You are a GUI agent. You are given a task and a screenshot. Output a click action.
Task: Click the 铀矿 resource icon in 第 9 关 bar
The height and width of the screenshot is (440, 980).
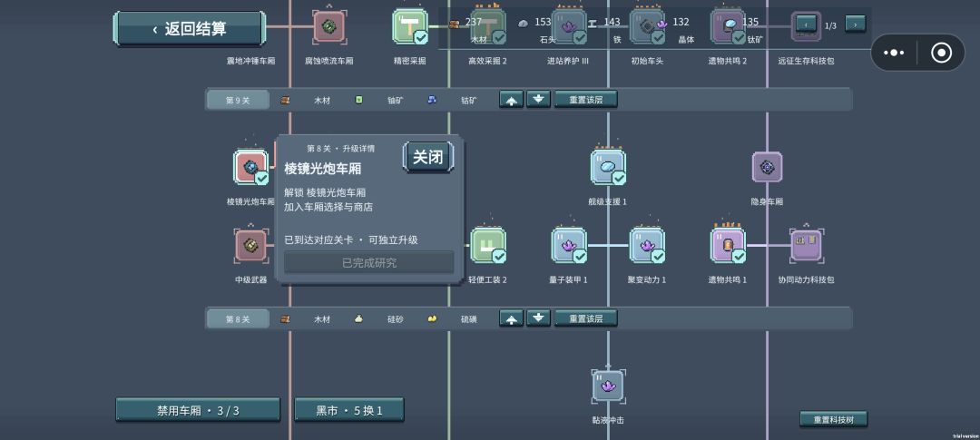(x=358, y=100)
